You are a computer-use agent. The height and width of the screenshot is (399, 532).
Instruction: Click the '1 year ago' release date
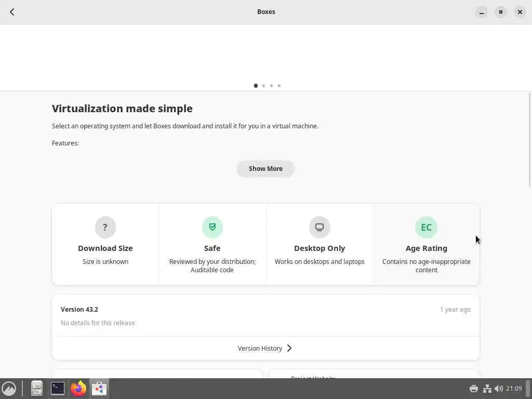pyautogui.click(x=455, y=310)
